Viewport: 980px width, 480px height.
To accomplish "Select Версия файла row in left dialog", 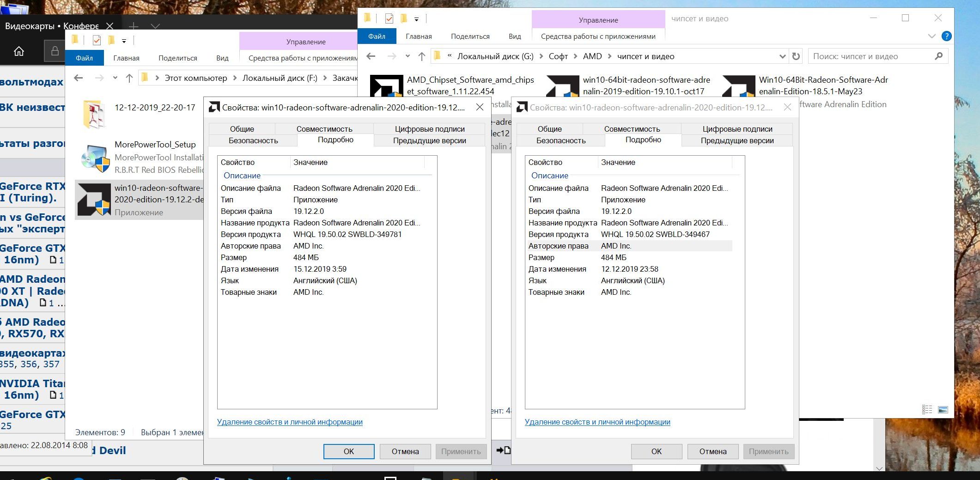I will [x=322, y=211].
